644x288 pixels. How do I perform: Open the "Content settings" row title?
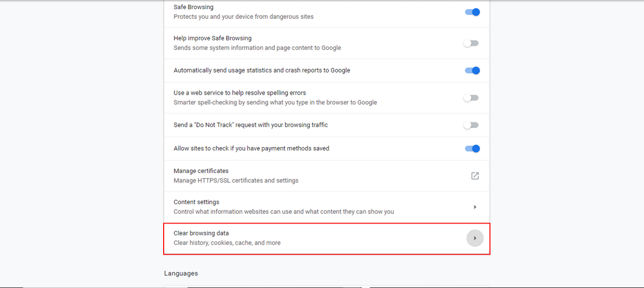pos(196,202)
